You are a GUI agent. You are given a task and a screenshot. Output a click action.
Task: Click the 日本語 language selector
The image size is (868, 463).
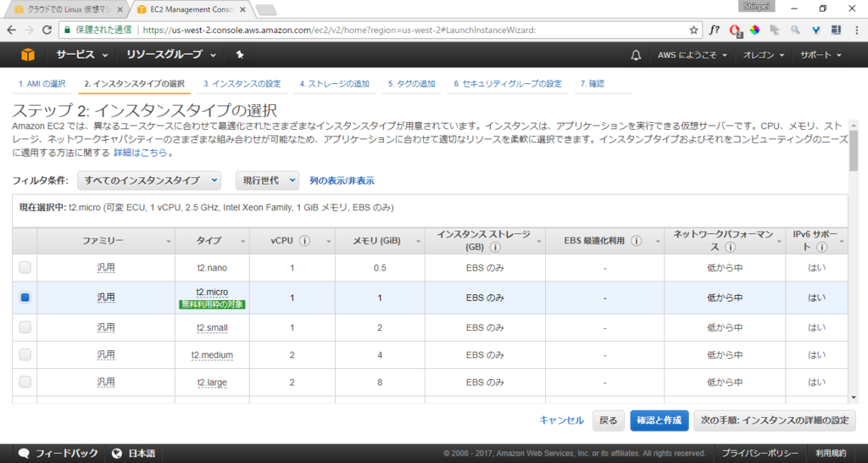pyautogui.click(x=142, y=453)
